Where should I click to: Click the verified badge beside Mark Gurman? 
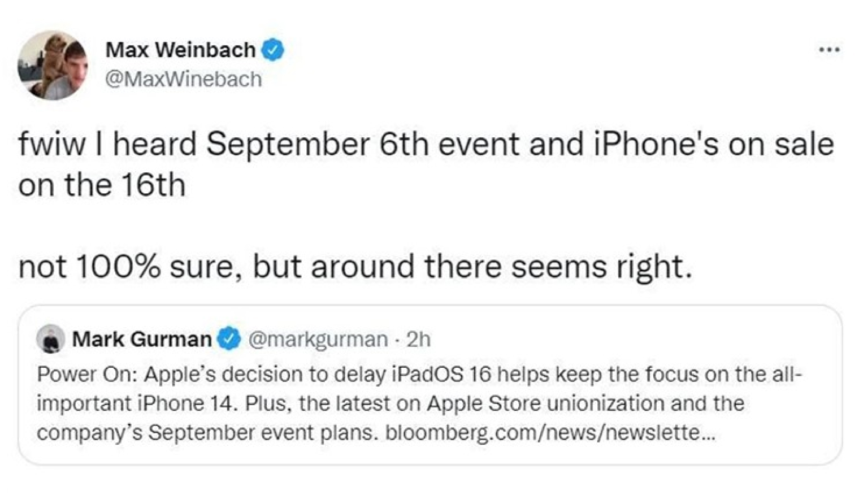(229, 339)
